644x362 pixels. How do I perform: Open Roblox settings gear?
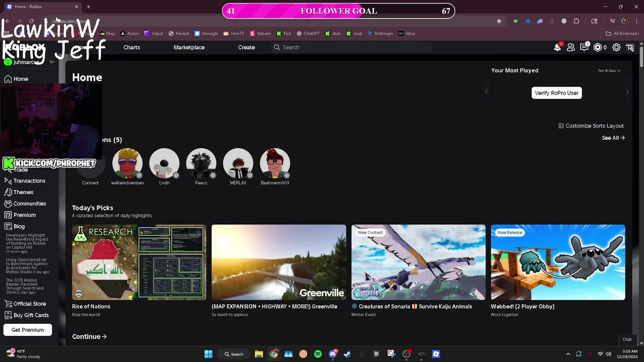[x=616, y=47]
